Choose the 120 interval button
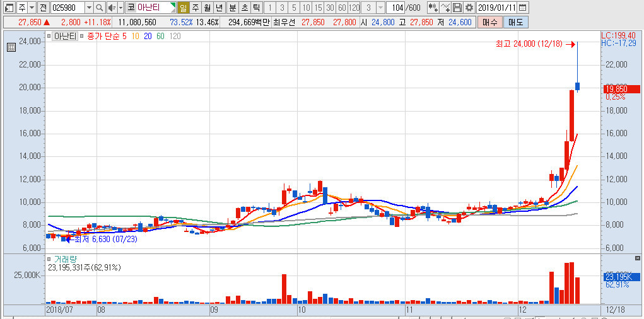This screenshot has width=644, height=319. 354,8
